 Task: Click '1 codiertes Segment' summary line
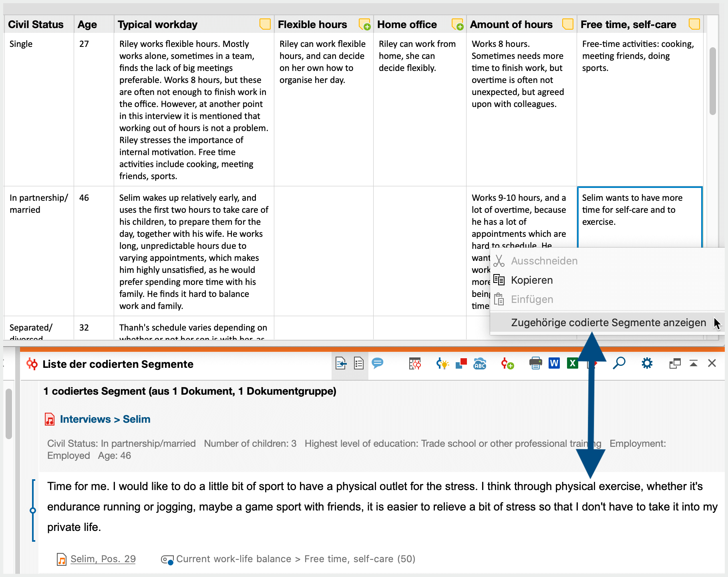[190, 391]
